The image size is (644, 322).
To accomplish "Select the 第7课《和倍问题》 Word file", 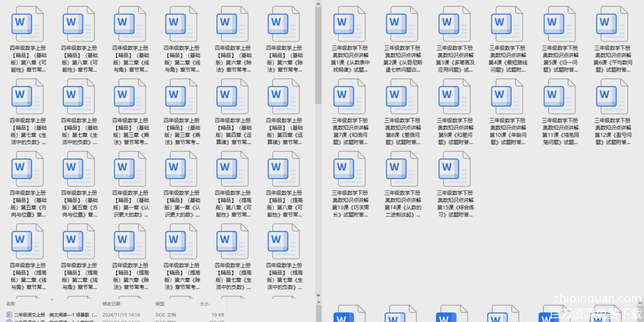I will 350,112.
